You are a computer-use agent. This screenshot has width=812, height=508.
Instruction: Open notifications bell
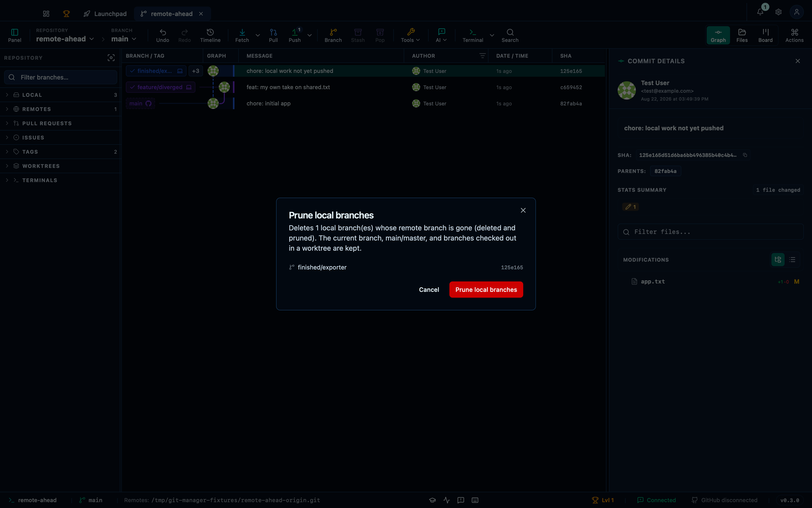click(760, 12)
